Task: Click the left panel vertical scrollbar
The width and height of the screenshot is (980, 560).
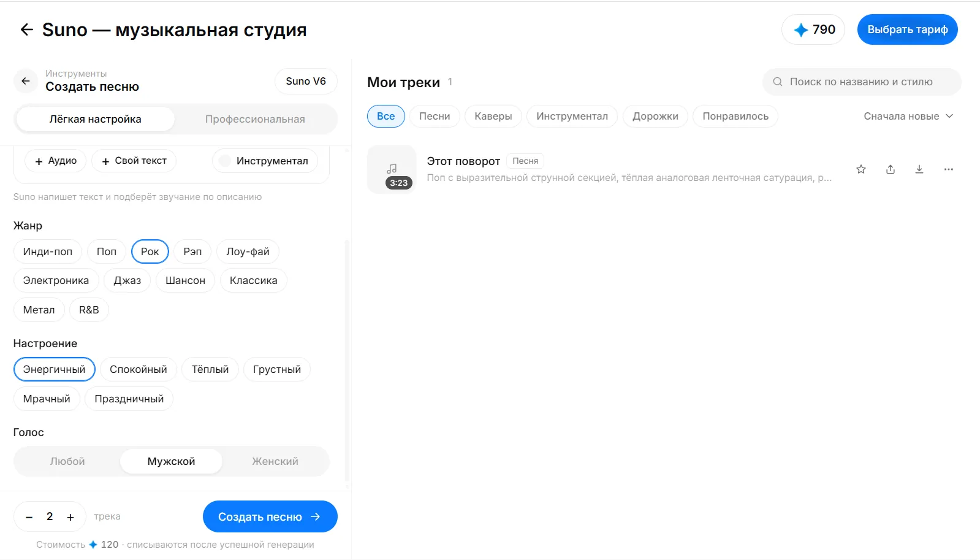Action: pos(347,362)
